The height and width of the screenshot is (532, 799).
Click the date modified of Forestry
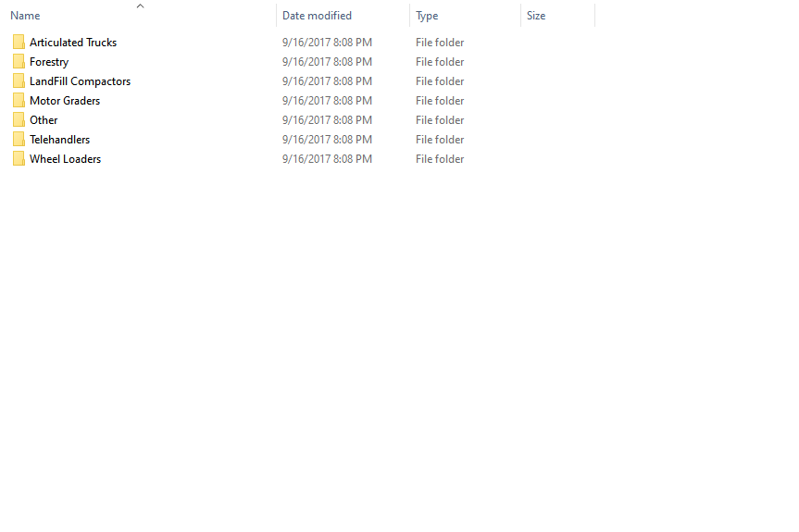(x=327, y=62)
